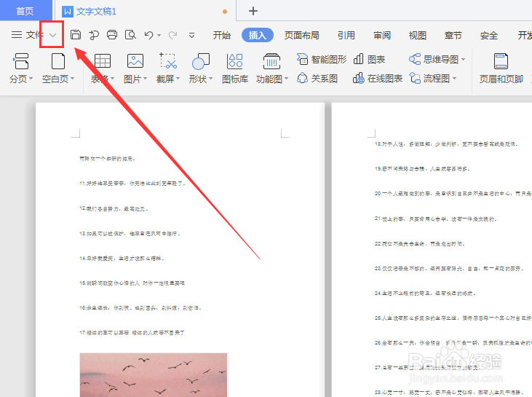532x397 pixels.
Task: Open 页眉和页脚 header and footer
Action: [x=501, y=68]
